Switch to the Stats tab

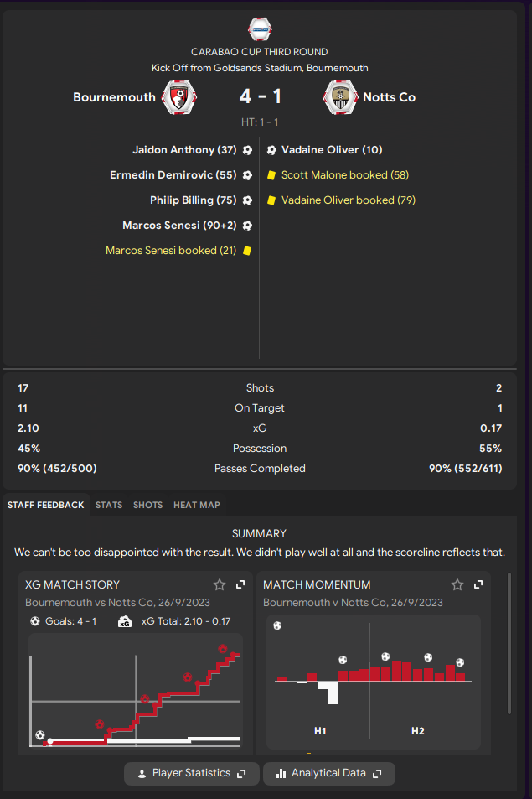[x=109, y=505]
